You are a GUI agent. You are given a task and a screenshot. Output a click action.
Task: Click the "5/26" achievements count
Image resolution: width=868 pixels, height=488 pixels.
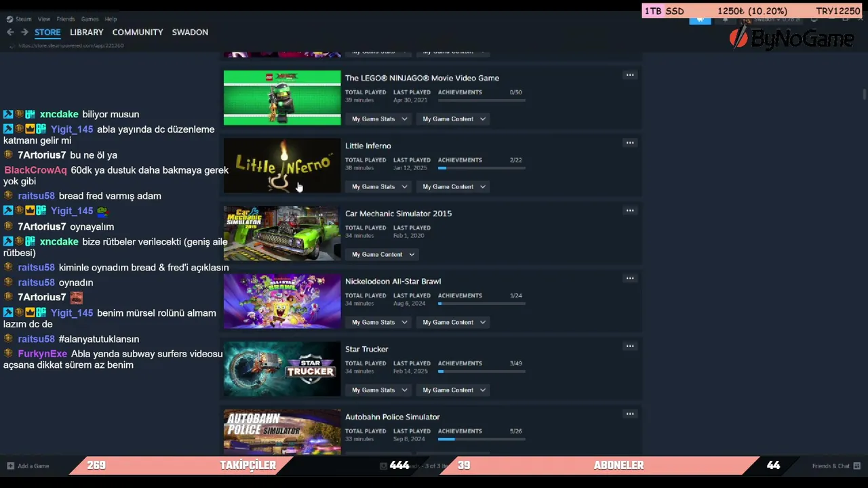pos(516,431)
